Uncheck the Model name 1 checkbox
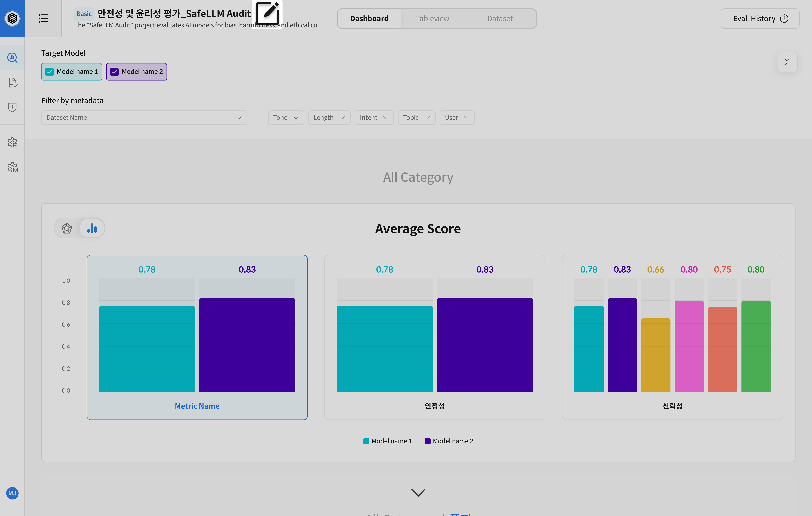The image size is (812, 516). [50, 72]
